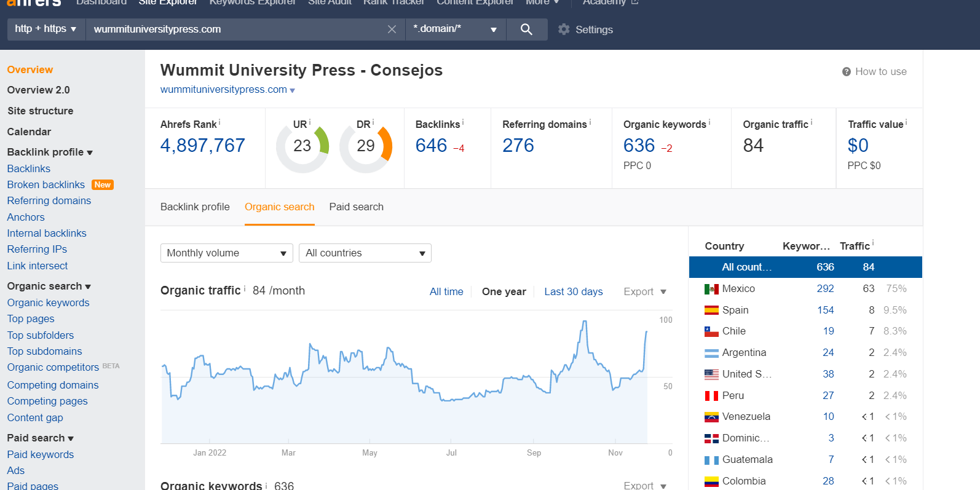Screen dimensions: 980x490
Task: Open the Broken backlinks report
Action: pyautogui.click(x=46, y=184)
